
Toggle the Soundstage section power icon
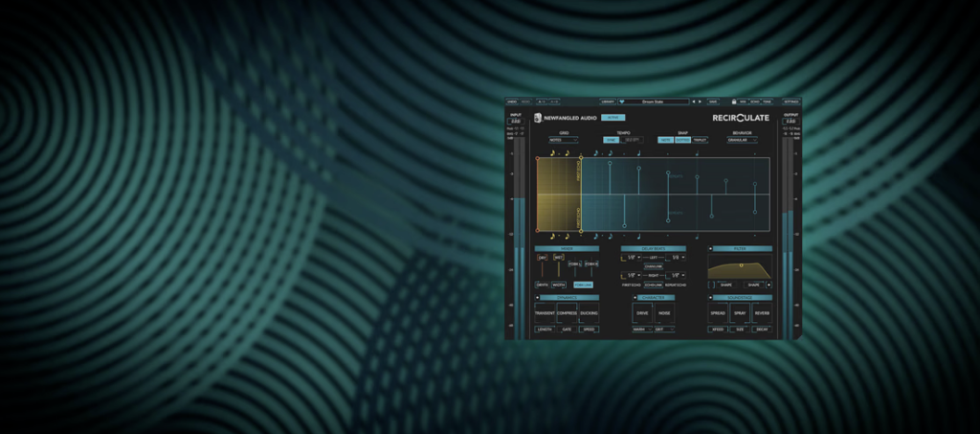711,298
